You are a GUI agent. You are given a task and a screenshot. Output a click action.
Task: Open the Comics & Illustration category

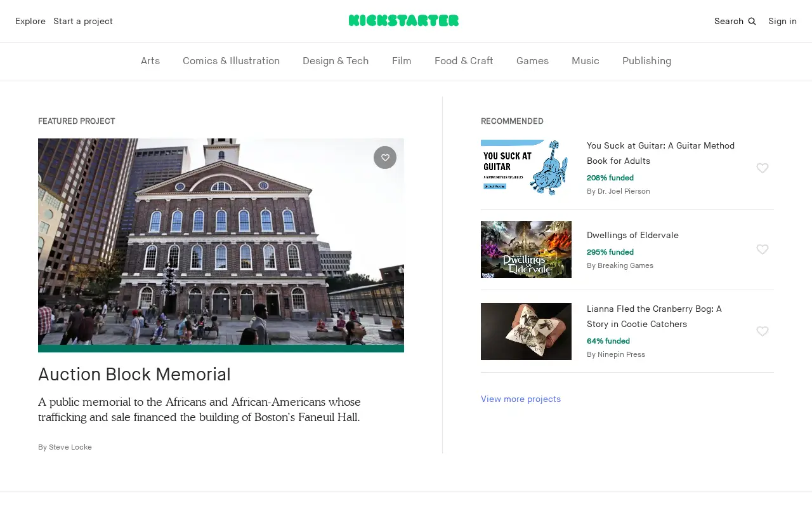click(x=231, y=61)
